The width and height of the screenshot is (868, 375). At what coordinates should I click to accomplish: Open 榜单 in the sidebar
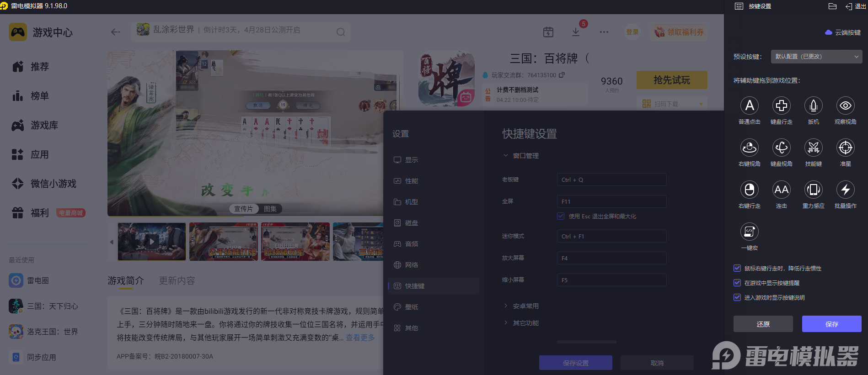click(30, 96)
